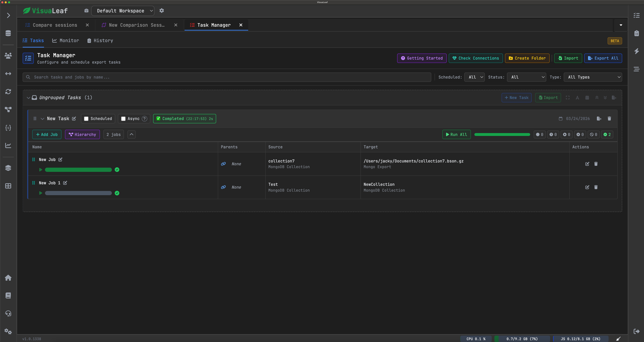This screenshot has height=342, width=644.
Task: Edit the New Job row via pencil icon
Action: tap(587, 164)
